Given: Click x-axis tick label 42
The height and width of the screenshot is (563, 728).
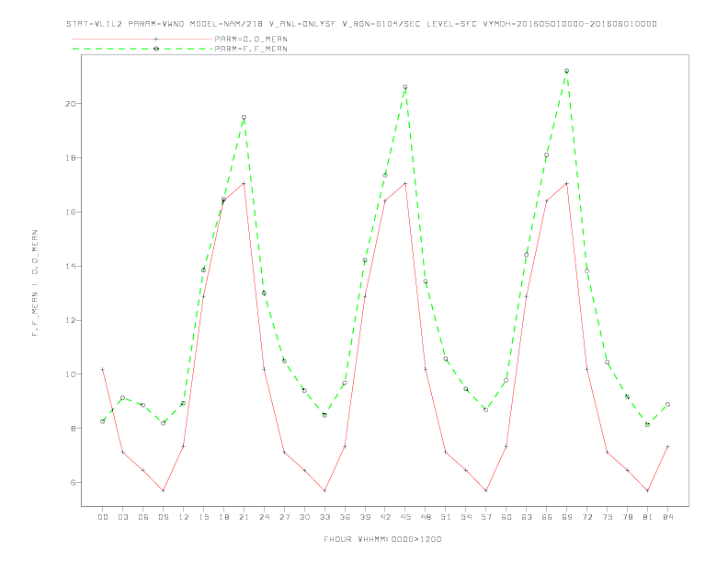Looking at the screenshot, I should [x=385, y=517].
